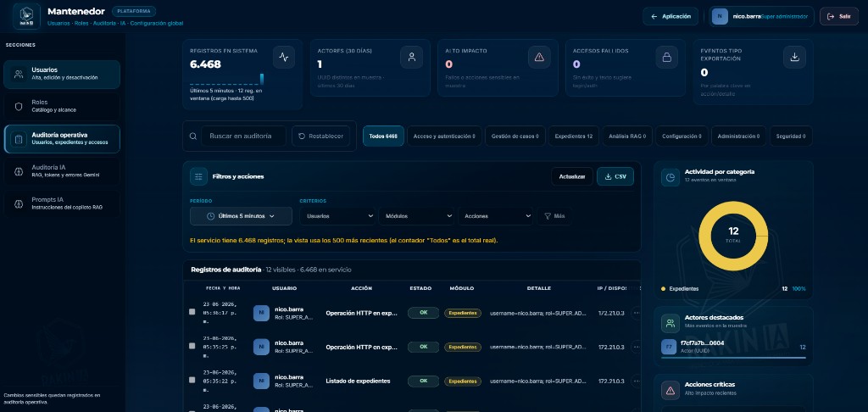The height and width of the screenshot is (412, 868).
Task: Select the checkbox for the 05:35:25 audit row
Action: 192,346
